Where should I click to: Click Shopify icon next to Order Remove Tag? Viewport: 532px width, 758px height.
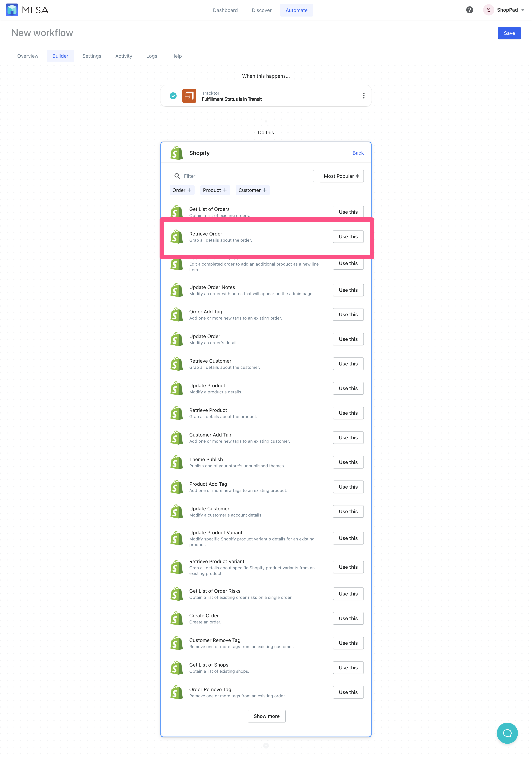(x=177, y=692)
